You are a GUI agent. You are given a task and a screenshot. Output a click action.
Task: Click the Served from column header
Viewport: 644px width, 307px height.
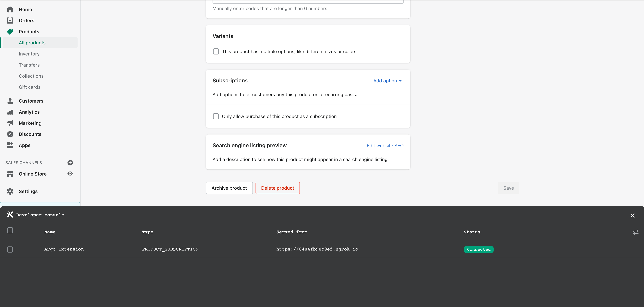pos(292,232)
